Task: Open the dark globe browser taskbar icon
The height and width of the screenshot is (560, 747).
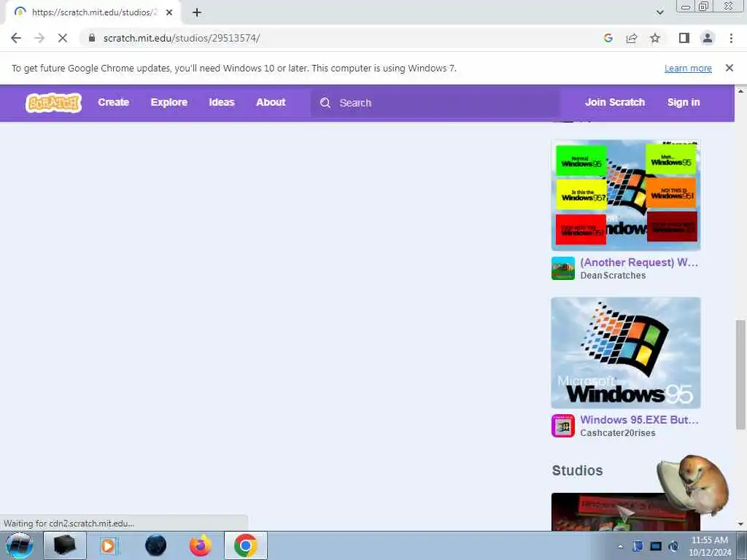Action: [156, 545]
